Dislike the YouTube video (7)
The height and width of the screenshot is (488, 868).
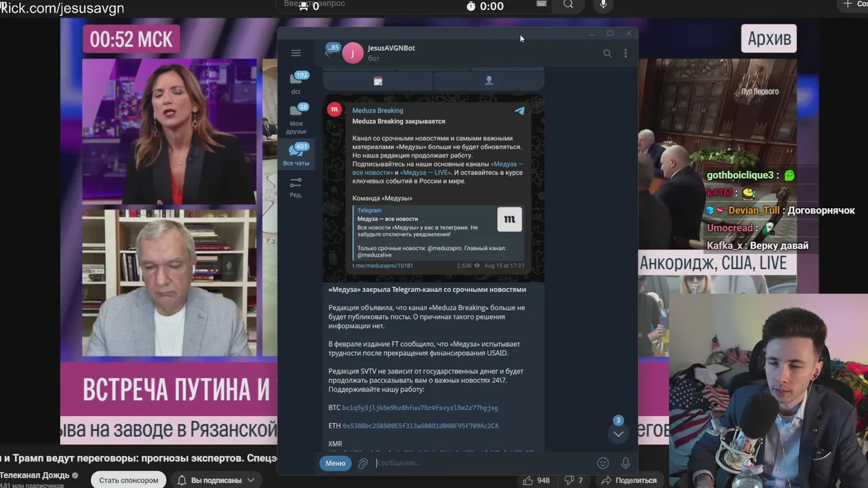point(574,481)
